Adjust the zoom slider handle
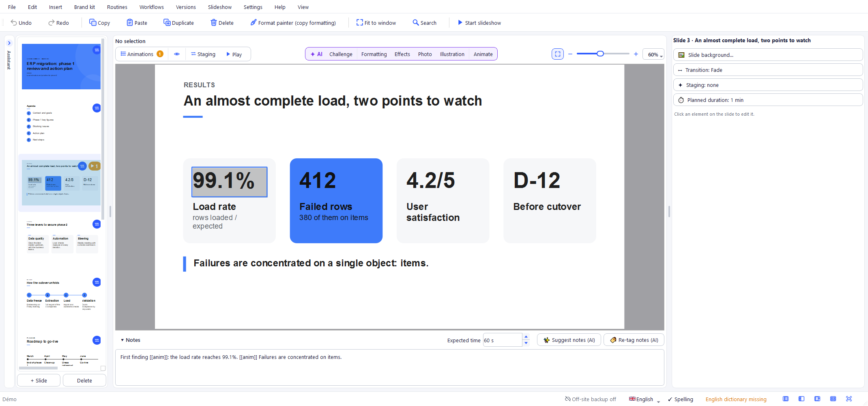Viewport: 868px width, 406px height. point(600,54)
